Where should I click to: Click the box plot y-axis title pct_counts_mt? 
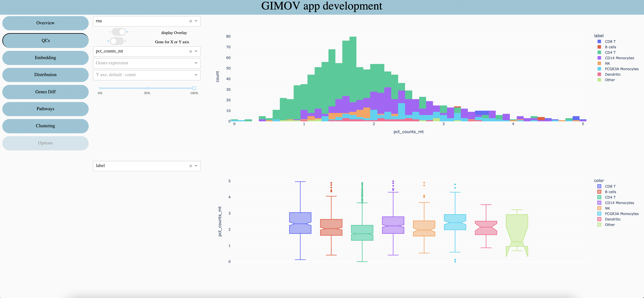(220, 221)
